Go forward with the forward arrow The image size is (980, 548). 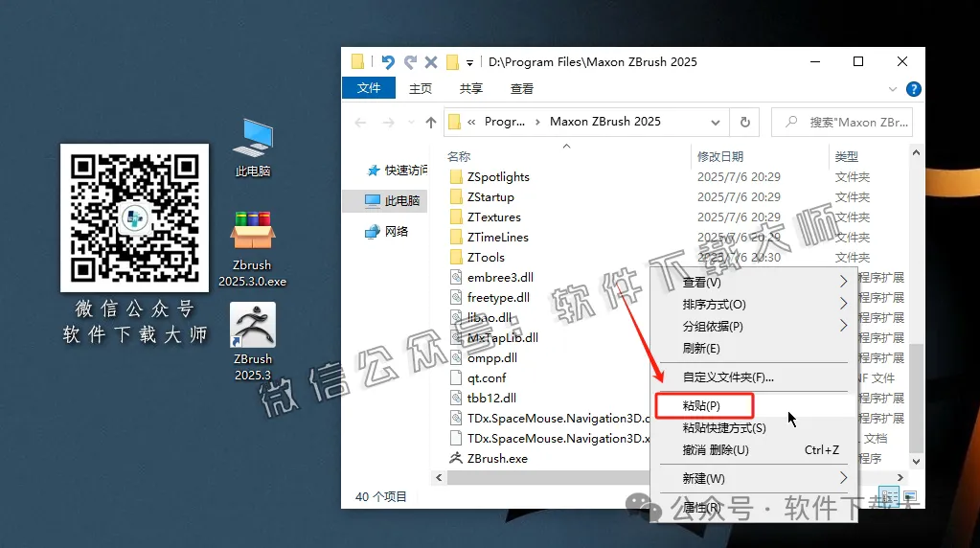click(x=388, y=123)
